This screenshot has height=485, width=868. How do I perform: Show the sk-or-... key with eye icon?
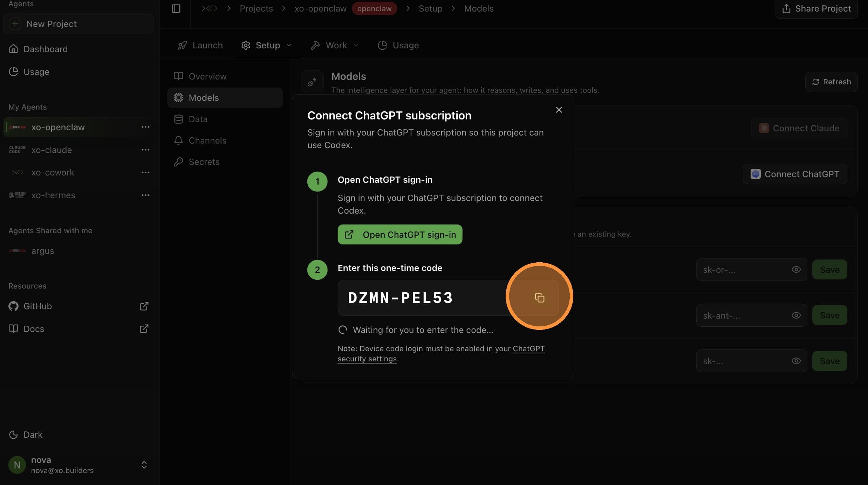point(796,270)
